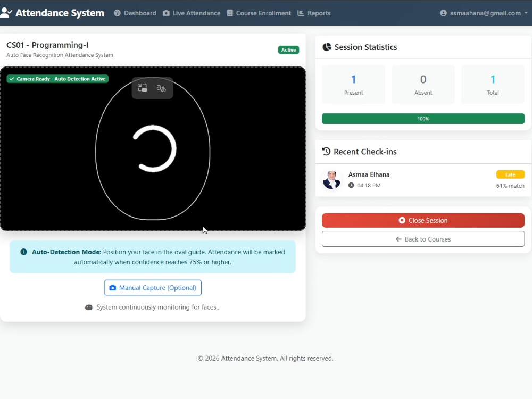Click the translate overlay icon

pos(161,88)
